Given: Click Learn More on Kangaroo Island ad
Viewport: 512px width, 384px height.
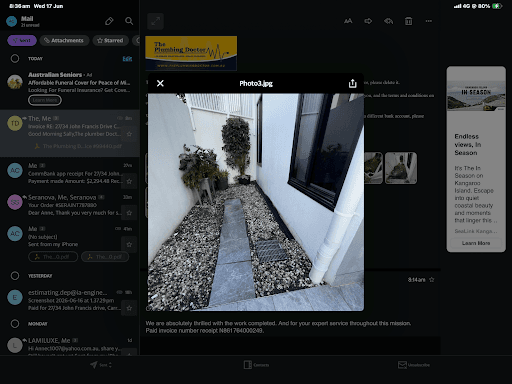Looking at the screenshot, I should pos(476,243).
